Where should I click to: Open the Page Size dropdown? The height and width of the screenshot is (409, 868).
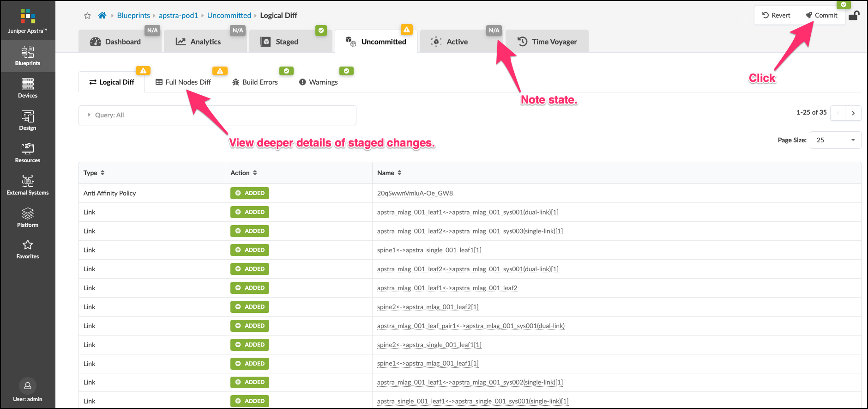pyautogui.click(x=835, y=140)
